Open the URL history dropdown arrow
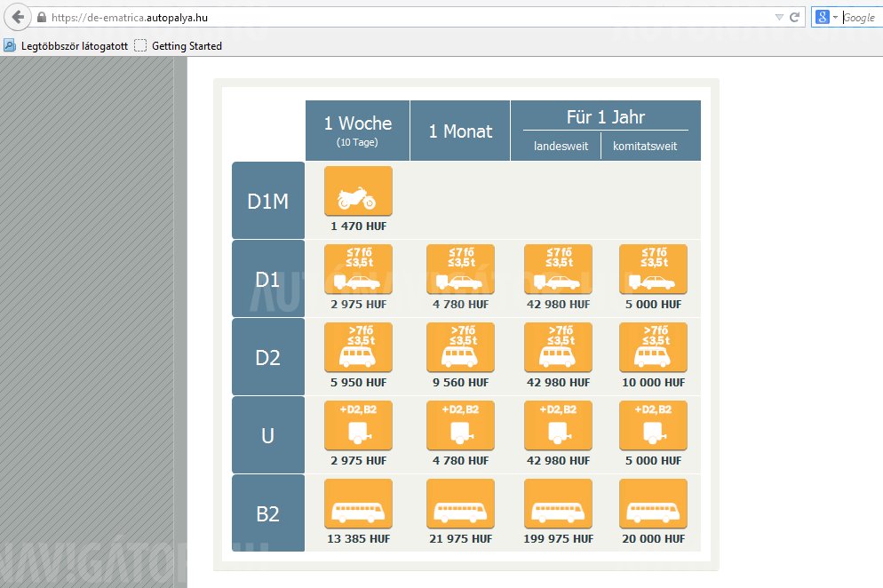Screen dimensions: 883x588 point(779,17)
